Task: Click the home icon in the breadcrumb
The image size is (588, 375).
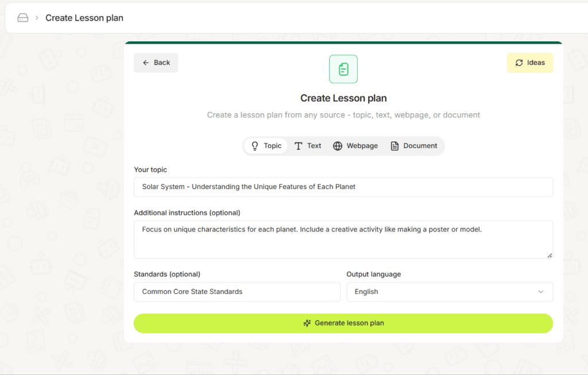Action: [22, 17]
